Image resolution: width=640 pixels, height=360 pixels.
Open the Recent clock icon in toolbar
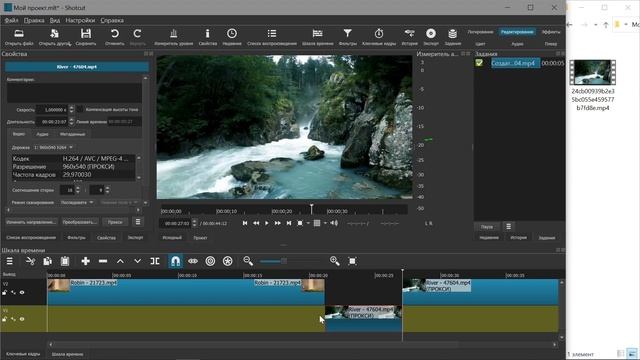tap(231, 33)
